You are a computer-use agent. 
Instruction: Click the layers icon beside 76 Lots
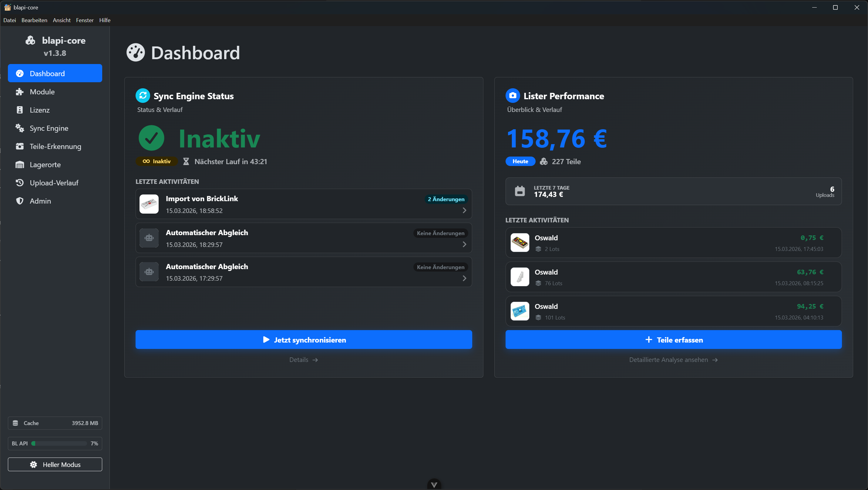(x=538, y=283)
